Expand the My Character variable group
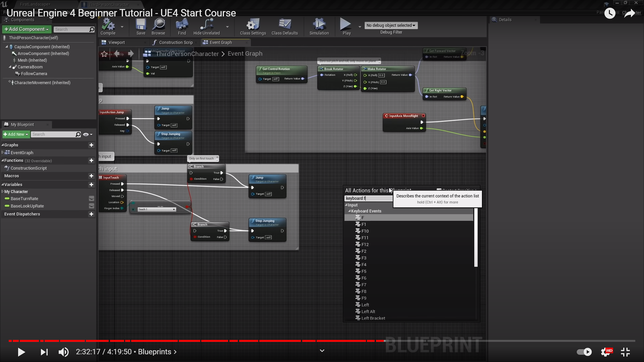This screenshot has height=362, width=644. [3, 192]
